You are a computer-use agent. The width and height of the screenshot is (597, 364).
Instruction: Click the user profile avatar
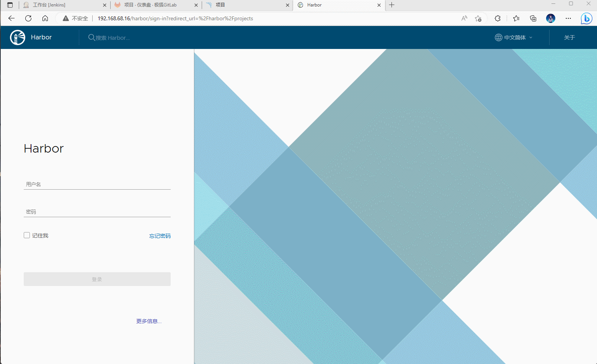pos(551,18)
